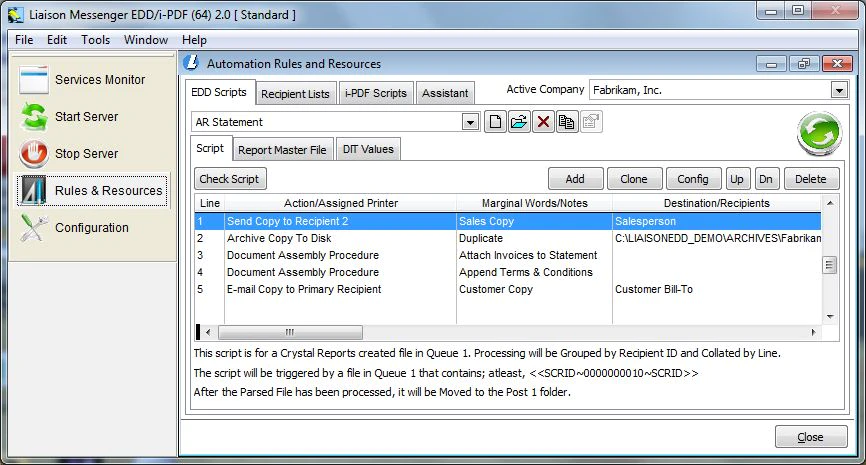Click the vertical scrollbar down arrow
This screenshot has height=465, width=866.
830,316
